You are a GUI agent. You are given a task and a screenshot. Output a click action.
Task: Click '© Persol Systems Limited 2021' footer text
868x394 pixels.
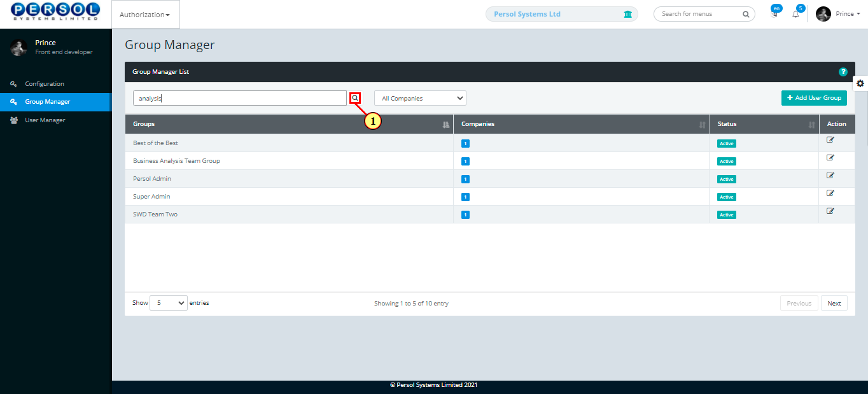(433, 384)
